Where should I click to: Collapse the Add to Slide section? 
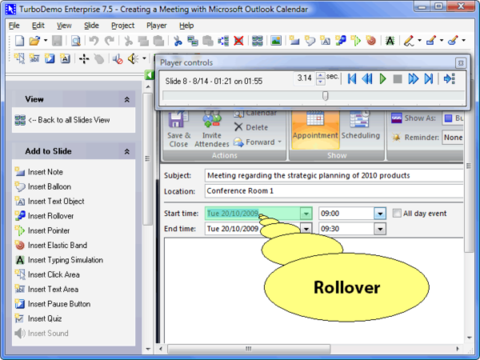coord(127,151)
